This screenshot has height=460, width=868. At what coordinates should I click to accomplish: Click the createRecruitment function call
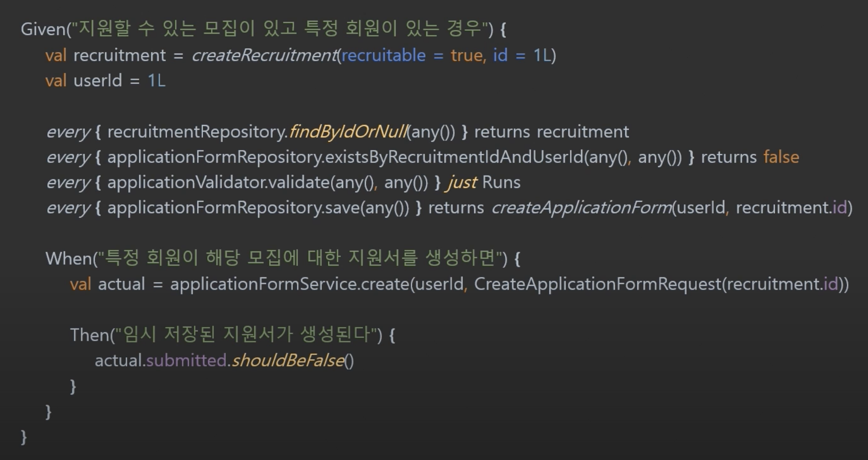[264, 55]
